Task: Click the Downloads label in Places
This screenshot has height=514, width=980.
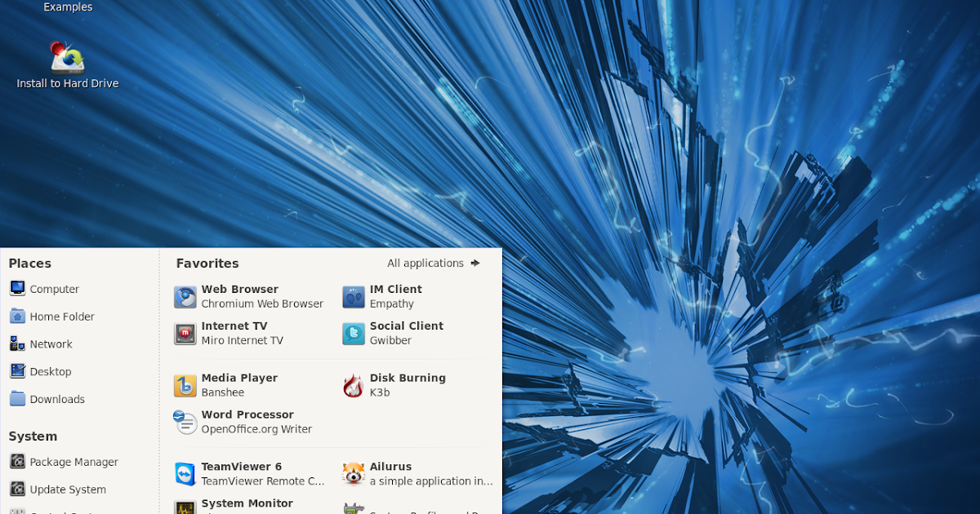Action: [x=57, y=399]
